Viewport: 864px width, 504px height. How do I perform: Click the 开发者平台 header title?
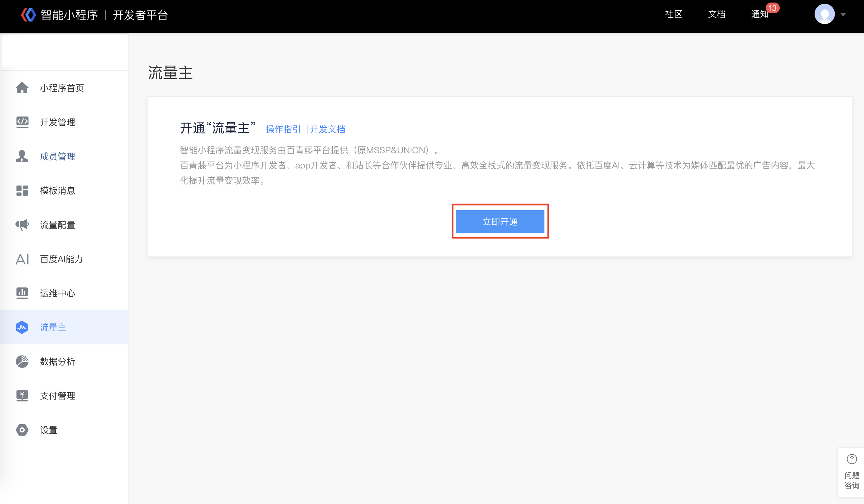[x=140, y=15]
